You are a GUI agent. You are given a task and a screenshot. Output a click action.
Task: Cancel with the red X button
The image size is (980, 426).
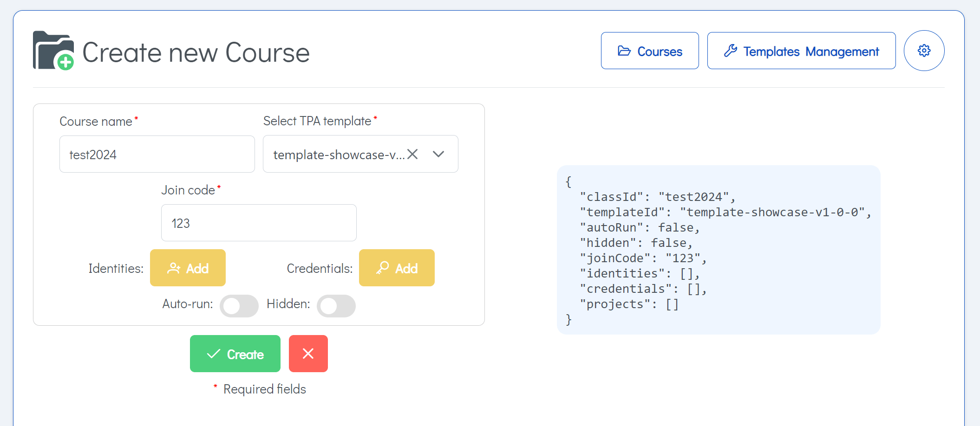point(308,354)
